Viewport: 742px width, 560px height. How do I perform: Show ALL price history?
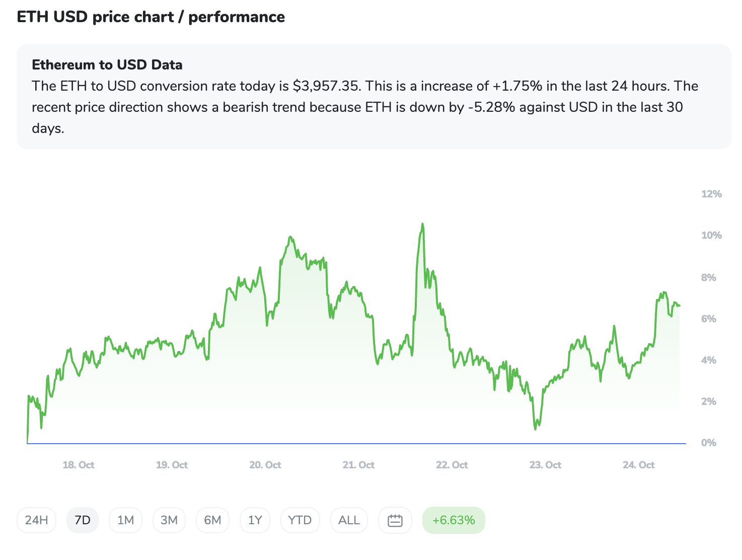pyautogui.click(x=349, y=520)
